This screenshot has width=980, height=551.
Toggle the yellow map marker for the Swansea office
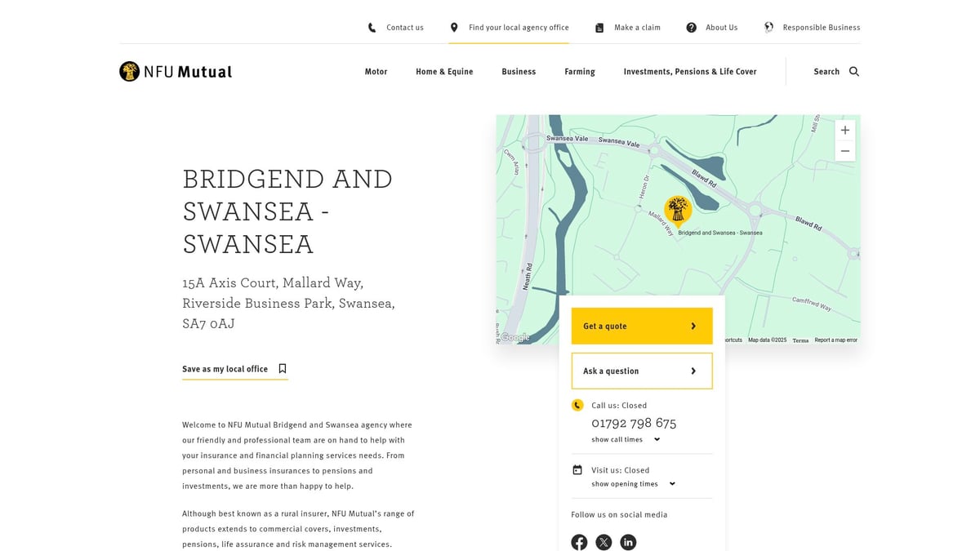(x=679, y=208)
